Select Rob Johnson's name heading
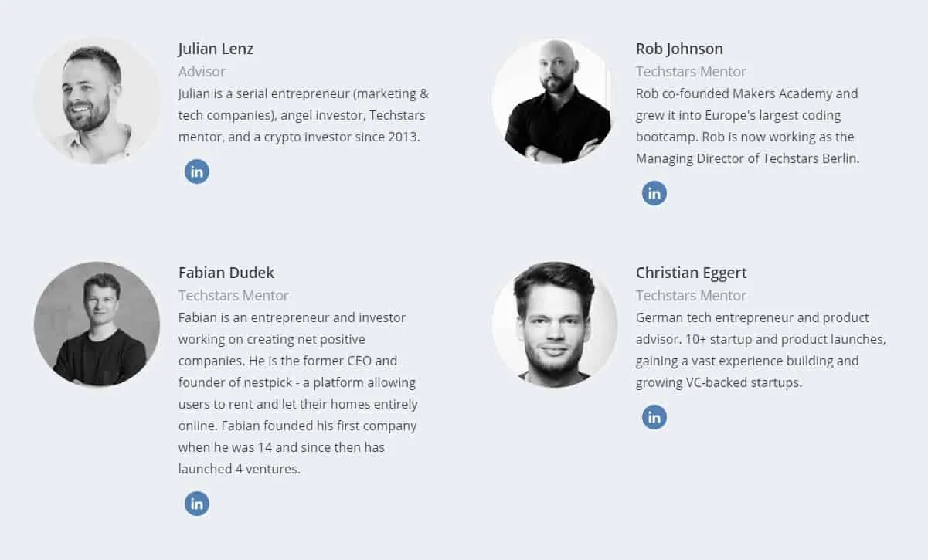Screen dimensions: 928x560 coord(678,48)
